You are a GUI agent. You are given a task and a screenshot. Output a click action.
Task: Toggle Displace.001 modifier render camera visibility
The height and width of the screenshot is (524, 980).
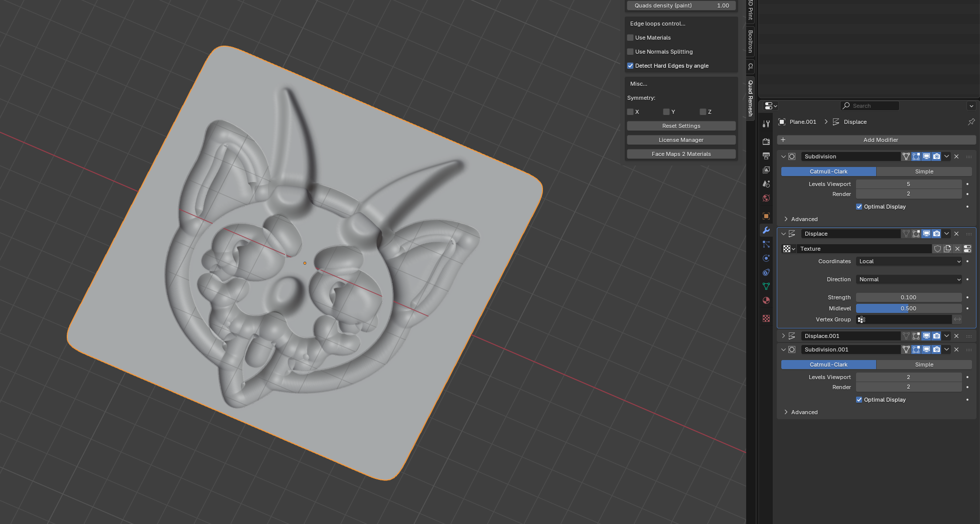[936, 336]
